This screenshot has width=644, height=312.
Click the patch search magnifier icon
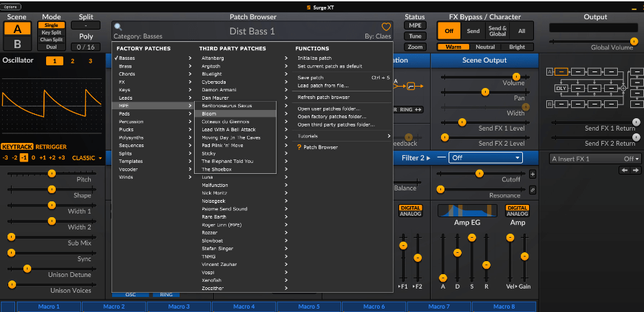(118, 27)
